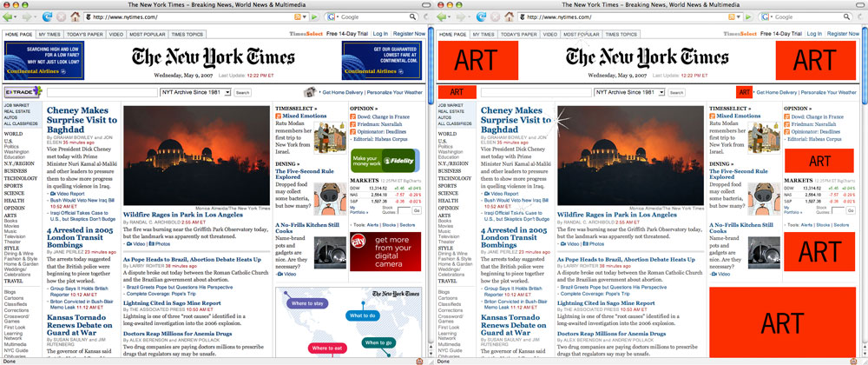Click the Back arrow in the left window

(7, 17)
